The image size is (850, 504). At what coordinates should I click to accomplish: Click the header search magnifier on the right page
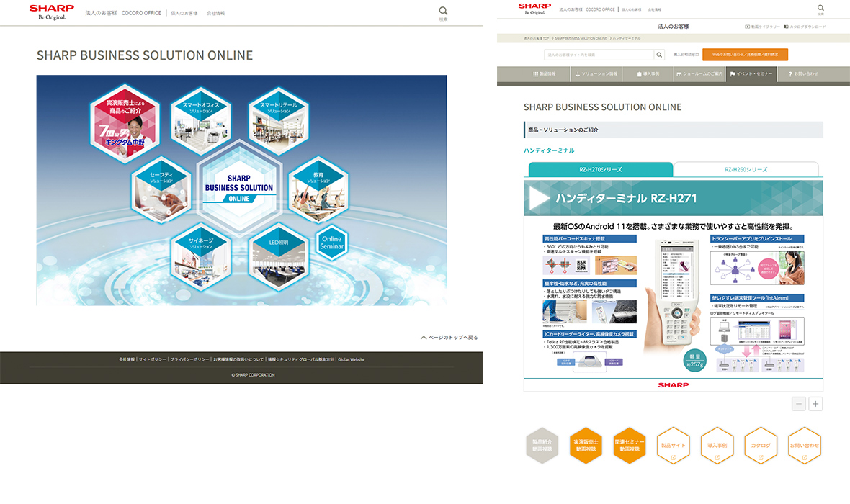click(820, 8)
